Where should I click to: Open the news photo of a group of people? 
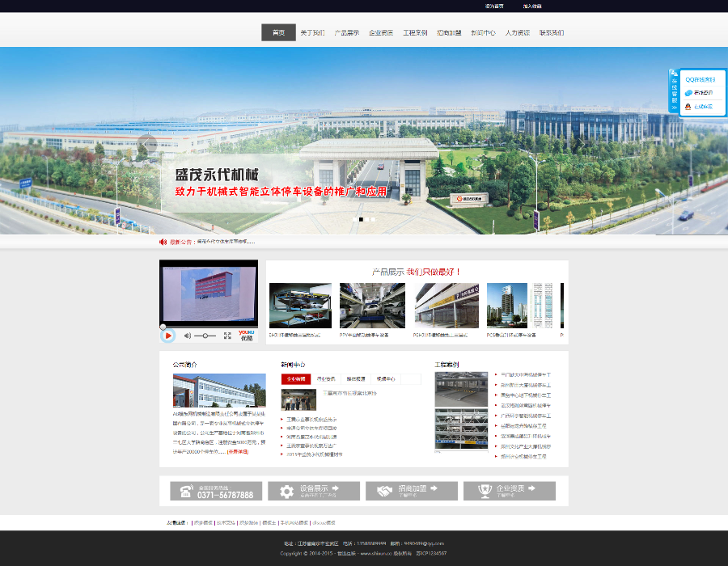tap(298, 399)
